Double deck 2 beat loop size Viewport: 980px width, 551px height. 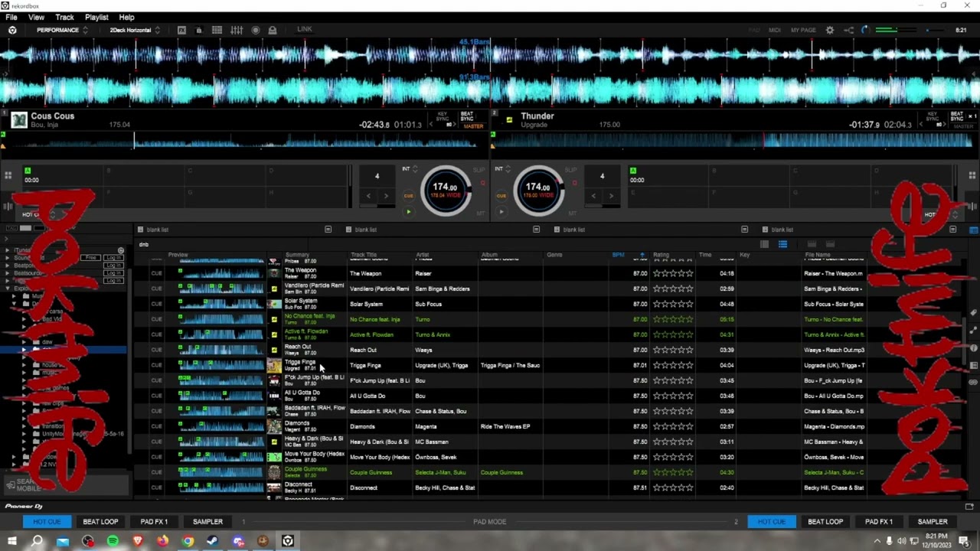(x=611, y=196)
